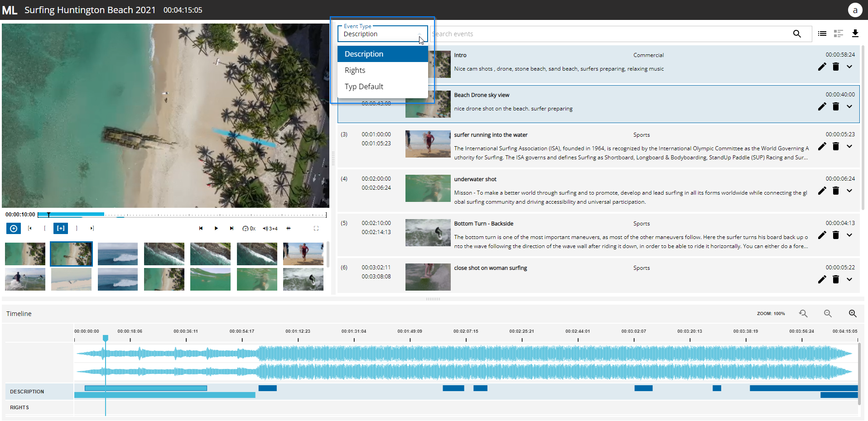Reset the timeline zoom level
The width and height of the screenshot is (868, 421).
(x=803, y=314)
